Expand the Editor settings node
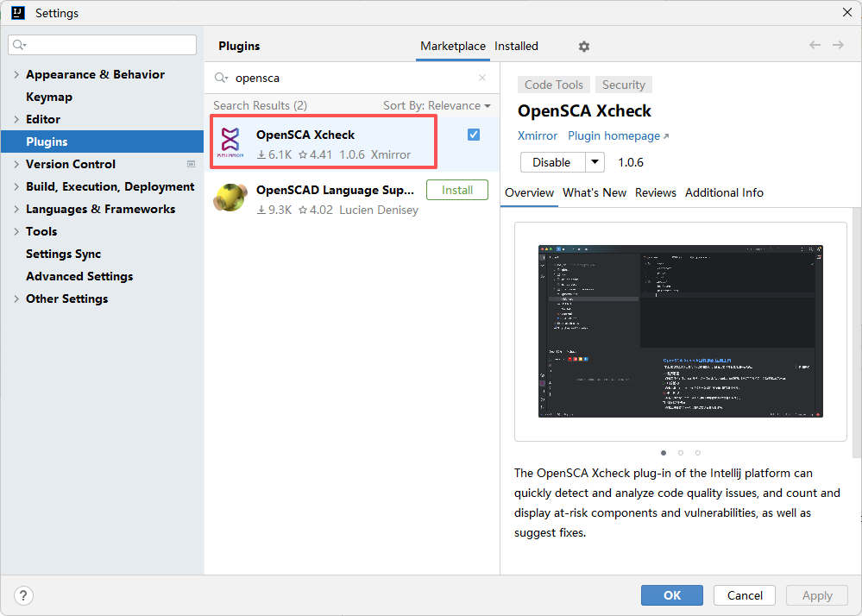Image resolution: width=862 pixels, height=616 pixels. 16,119
